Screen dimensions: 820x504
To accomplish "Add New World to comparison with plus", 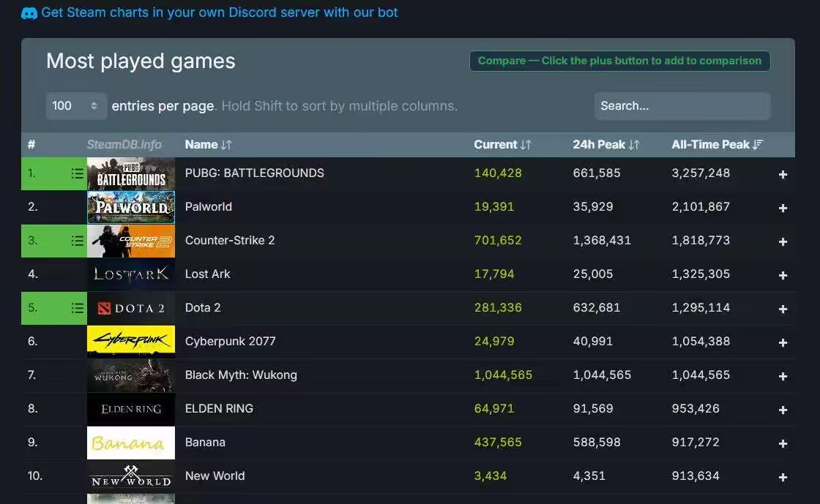I will [783, 478].
